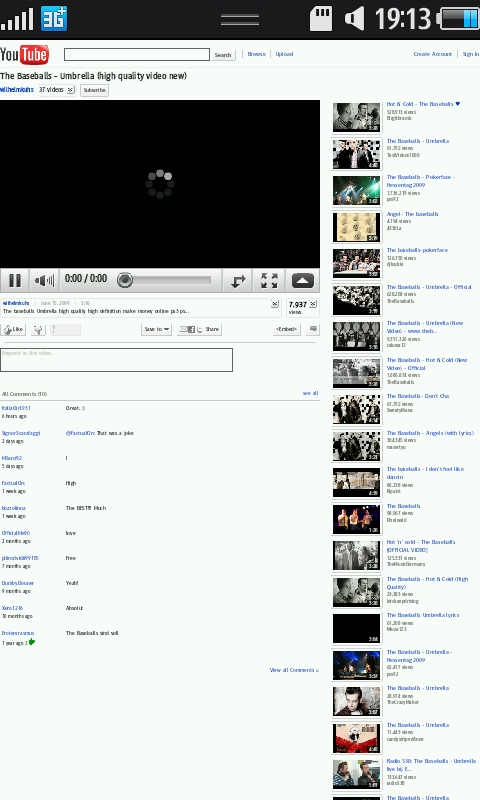Share via the Twitter bird icon
This screenshot has width=480, height=800.
(200, 330)
